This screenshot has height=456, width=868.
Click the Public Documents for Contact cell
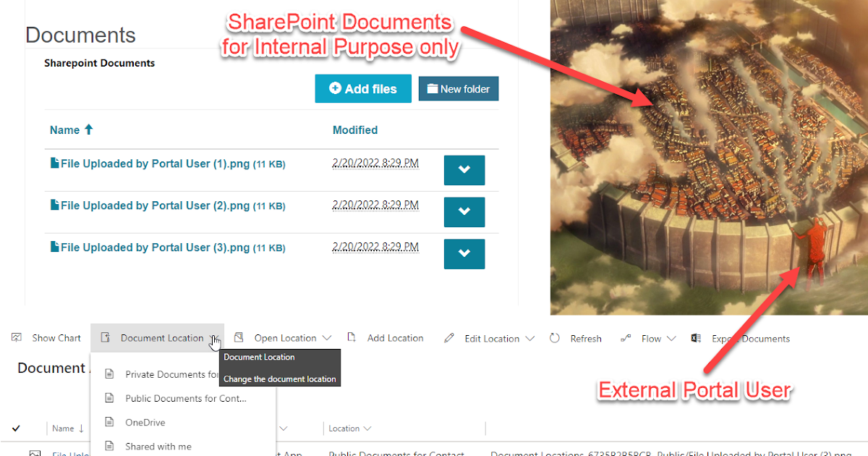(396, 453)
